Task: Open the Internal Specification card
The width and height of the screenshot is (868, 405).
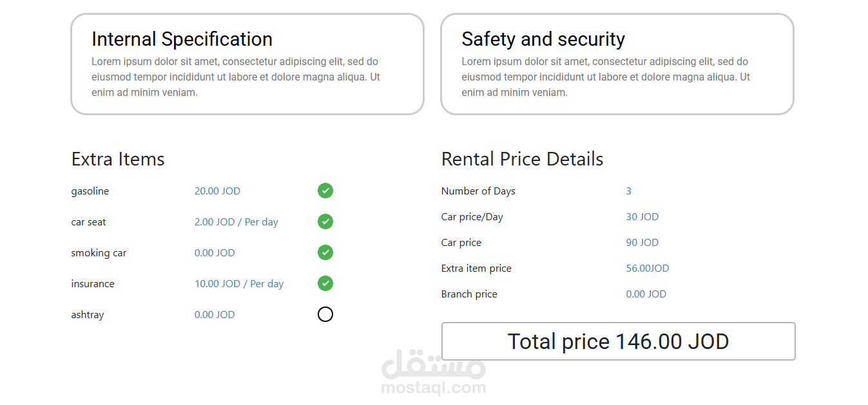Action: pyautogui.click(x=247, y=64)
